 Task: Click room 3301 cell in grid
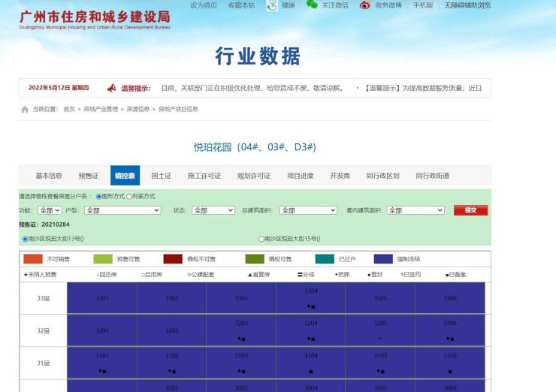click(102, 298)
